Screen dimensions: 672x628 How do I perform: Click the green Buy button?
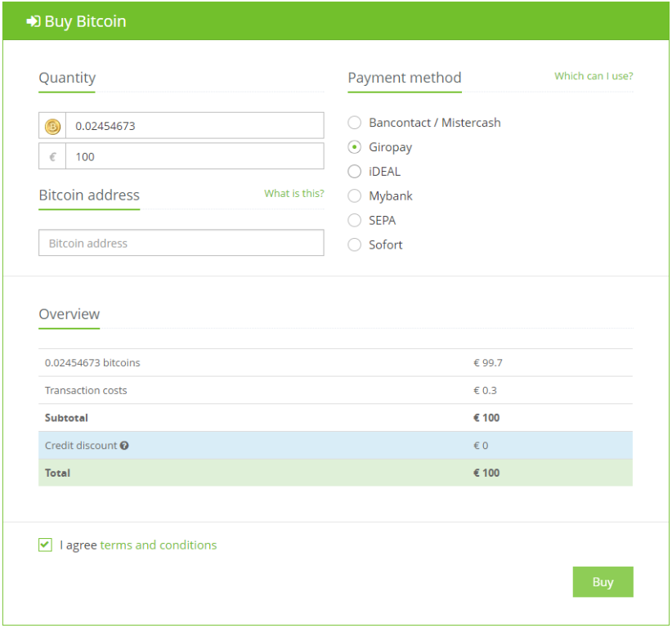click(x=603, y=581)
